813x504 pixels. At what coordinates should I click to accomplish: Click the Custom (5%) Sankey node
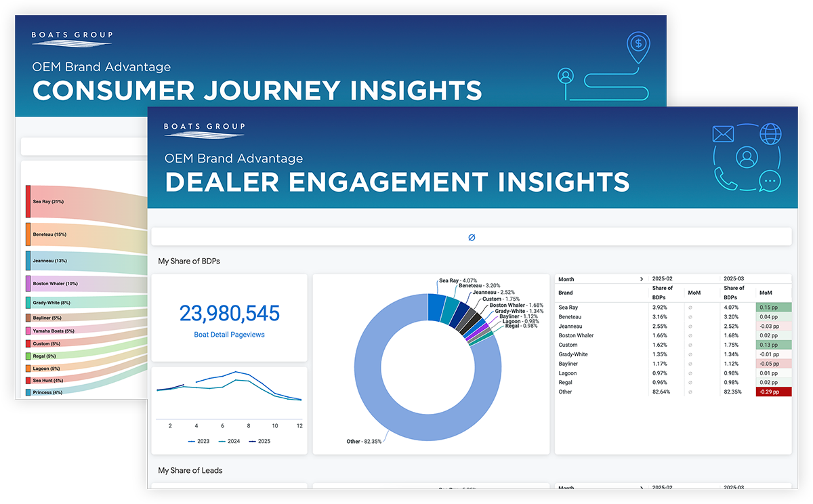[28, 343]
